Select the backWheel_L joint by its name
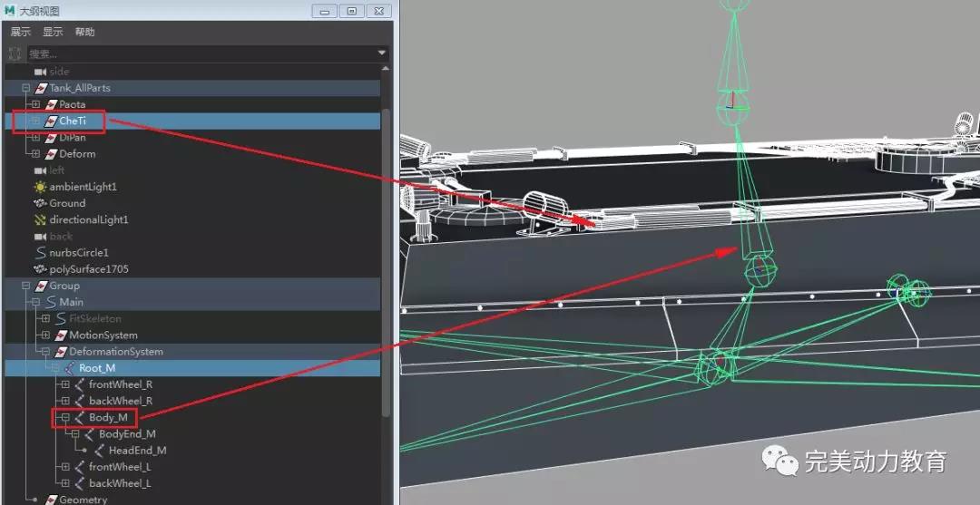 pos(120,483)
